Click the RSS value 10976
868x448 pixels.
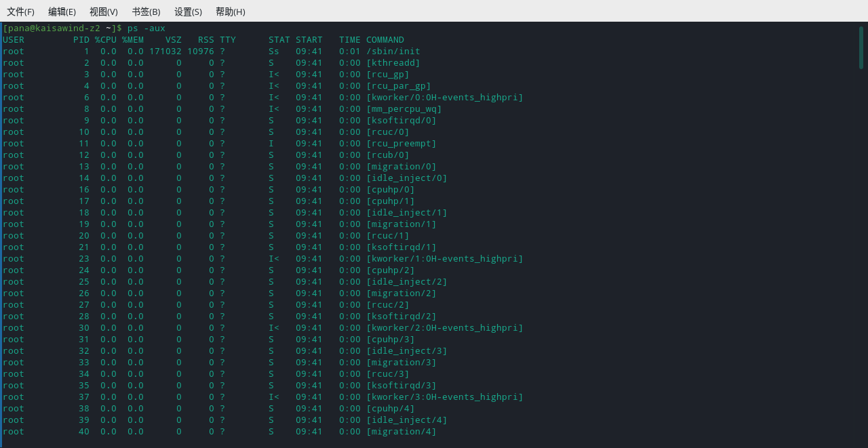click(201, 51)
